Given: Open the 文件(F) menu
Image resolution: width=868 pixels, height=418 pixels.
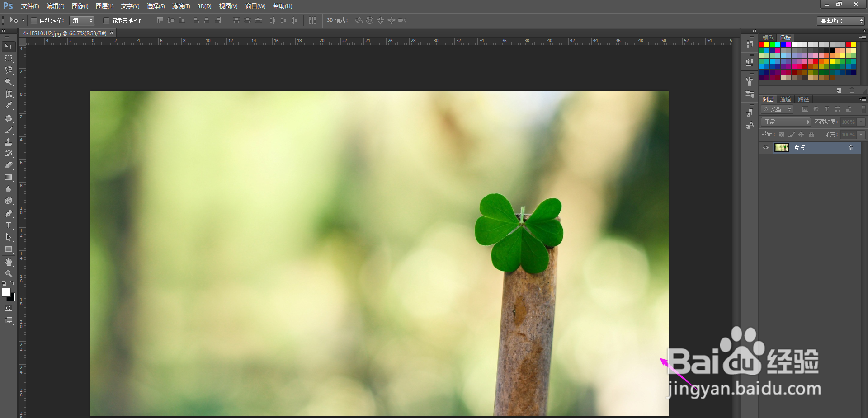Looking at the screenshot, I should pyautogui.click(x=30, y=6).
